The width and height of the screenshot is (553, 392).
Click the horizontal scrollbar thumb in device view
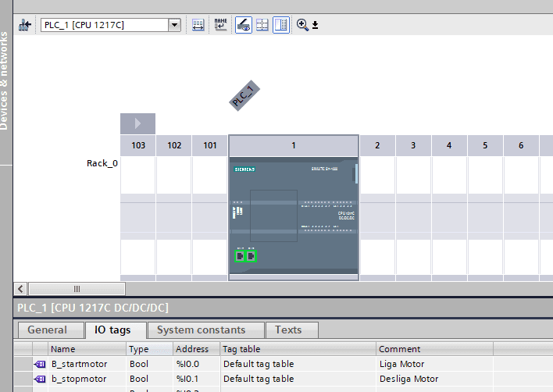(x=77, y=289)
